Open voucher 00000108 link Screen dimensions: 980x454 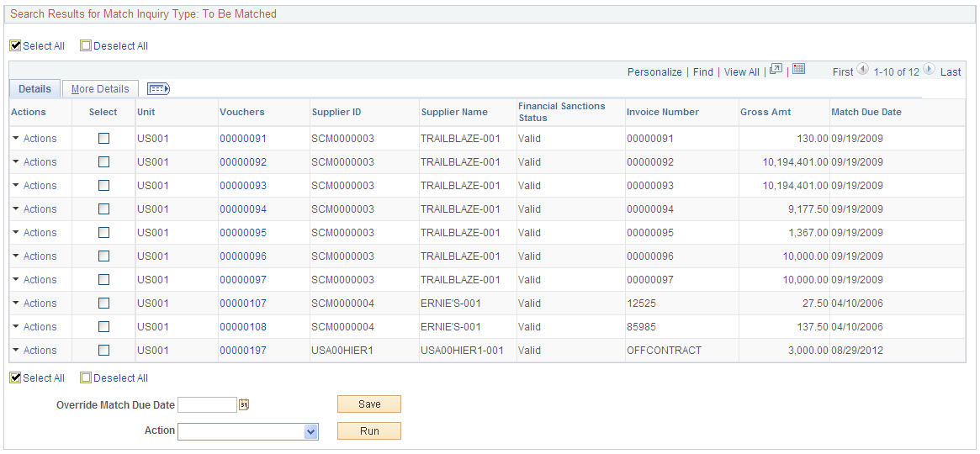[243, 326]
